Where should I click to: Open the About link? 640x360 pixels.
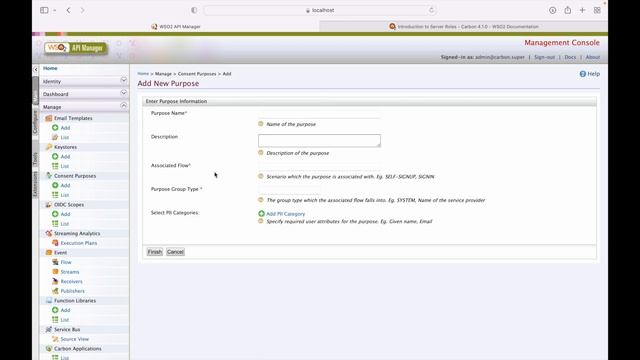pos(593,57)
